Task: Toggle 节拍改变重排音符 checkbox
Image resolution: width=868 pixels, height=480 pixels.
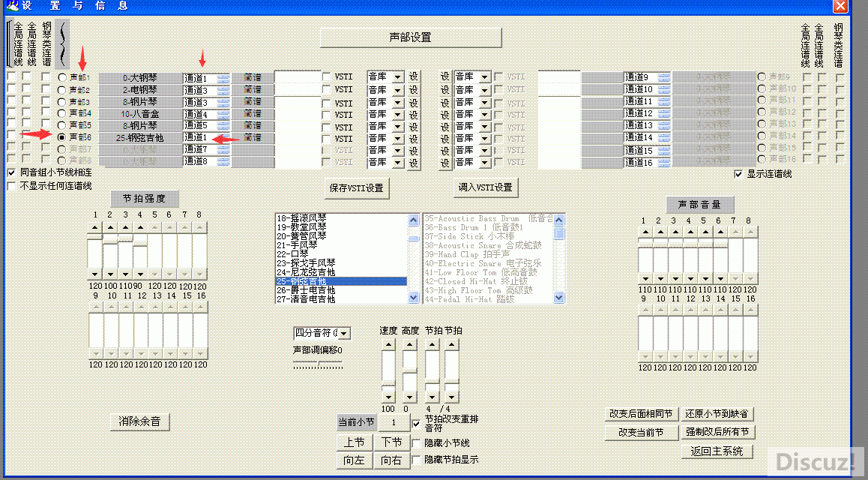Action: pyautogui.click(x=417, y=424)
